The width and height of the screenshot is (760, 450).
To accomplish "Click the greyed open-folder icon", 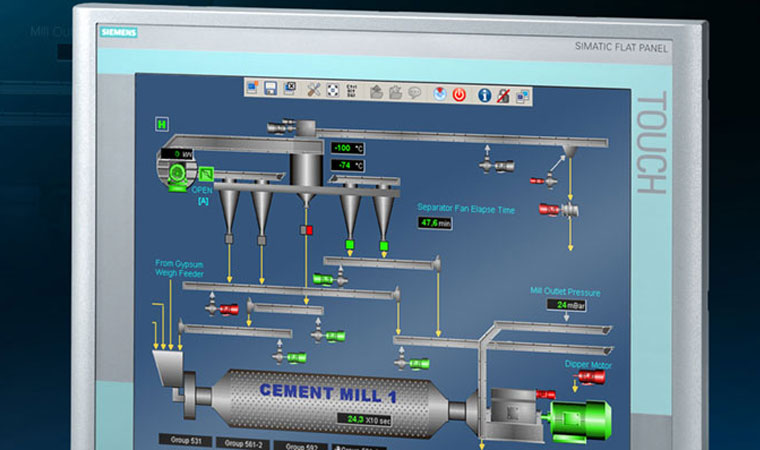I will [376, 92].
